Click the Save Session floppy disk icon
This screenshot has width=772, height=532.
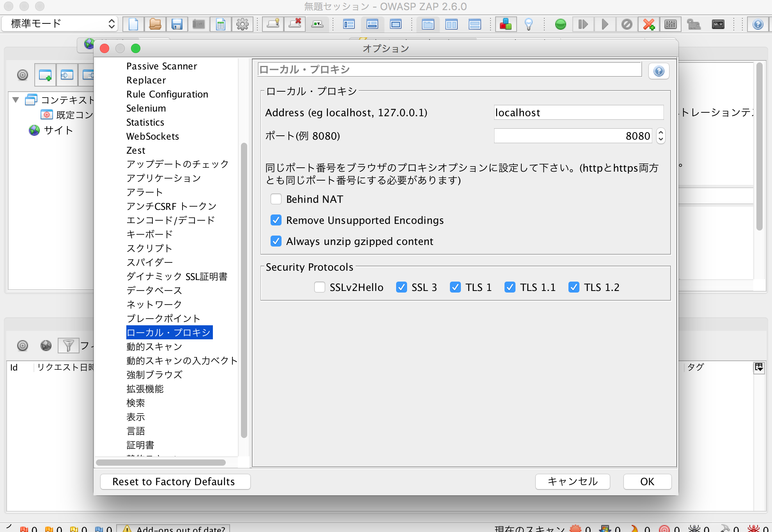177,24
